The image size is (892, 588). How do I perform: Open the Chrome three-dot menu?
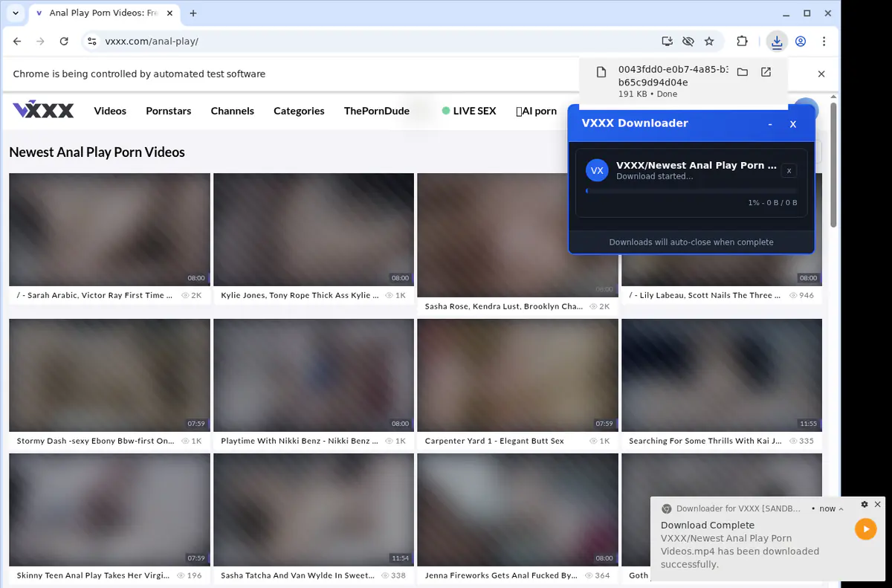(824, 42)
